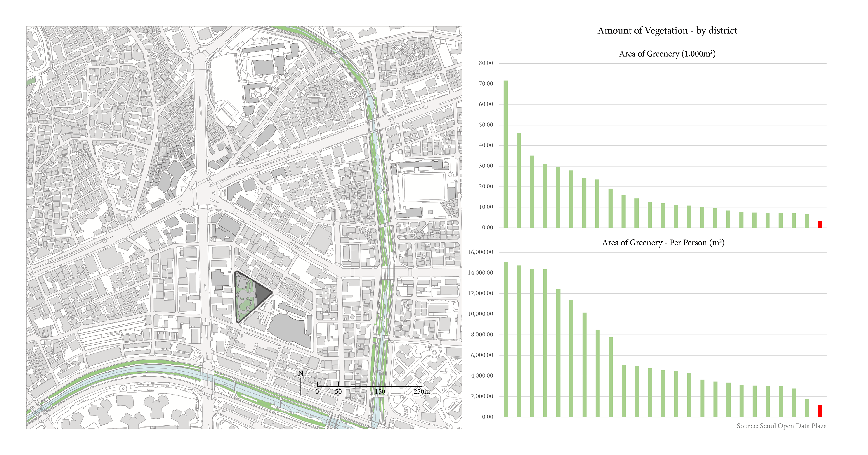Click the 250m label on scale bar
Image resolution: width=868 pixels, height=455 pixels.
tap(422, 392)
